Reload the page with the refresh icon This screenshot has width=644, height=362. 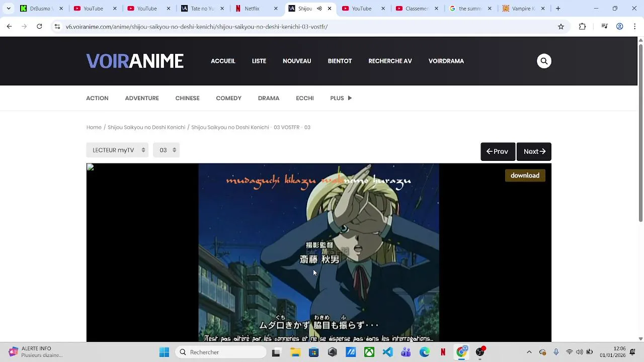(x=39, y=26)
